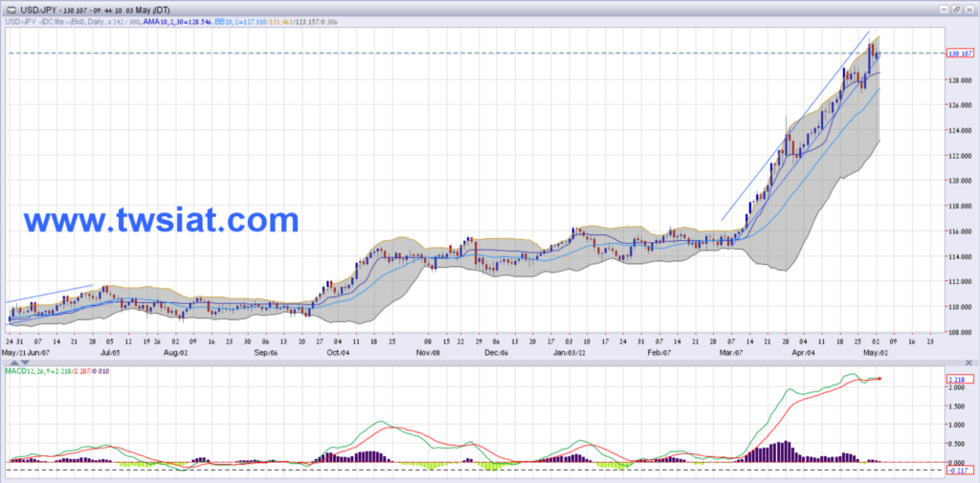Viewport: 980px width, 483px height.
Task: Click the May/02 date axis label
Action: tap(875, 353)
